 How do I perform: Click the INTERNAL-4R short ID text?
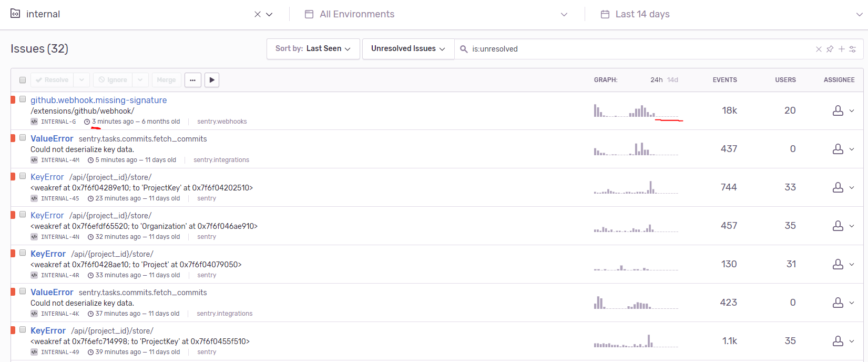[x=60, y=275]
